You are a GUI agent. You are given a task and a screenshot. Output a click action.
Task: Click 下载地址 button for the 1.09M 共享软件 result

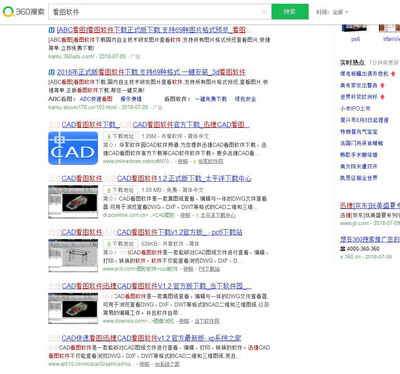pos(120,136)
